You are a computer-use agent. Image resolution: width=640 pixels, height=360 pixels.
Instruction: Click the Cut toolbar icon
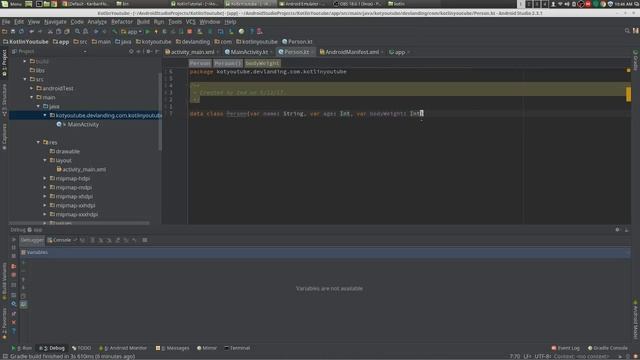[x=50, y=31]
